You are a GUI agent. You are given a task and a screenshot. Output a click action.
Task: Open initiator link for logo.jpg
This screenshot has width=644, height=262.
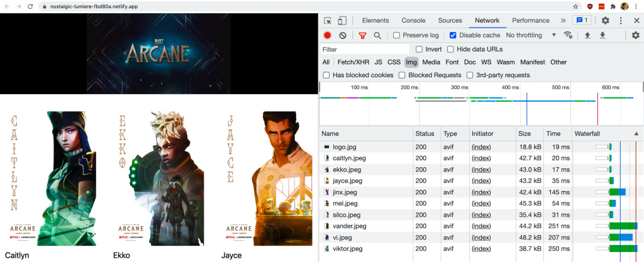(x=481, y=147)
